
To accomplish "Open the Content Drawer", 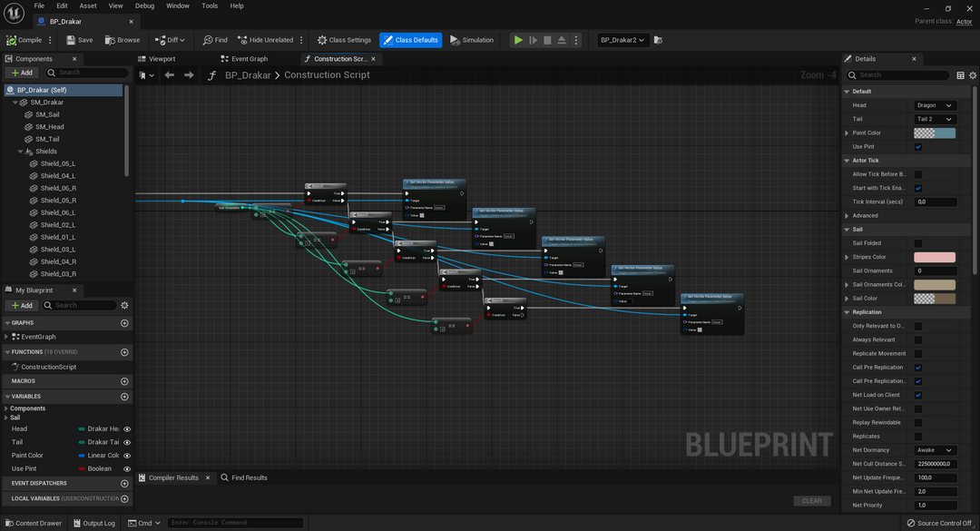I will coord(35,523).
